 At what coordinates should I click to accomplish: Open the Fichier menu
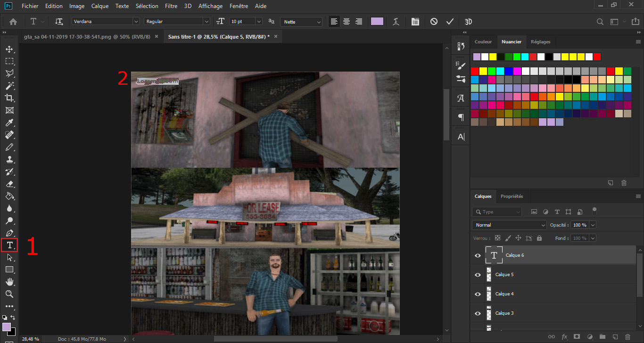pos(30,6)
